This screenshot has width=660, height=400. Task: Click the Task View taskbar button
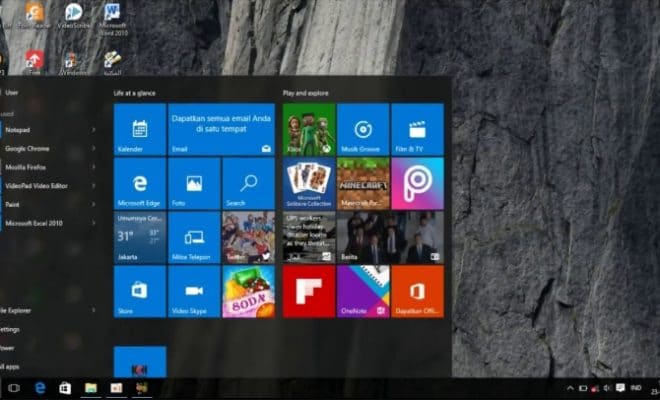[x=14, y=388]
